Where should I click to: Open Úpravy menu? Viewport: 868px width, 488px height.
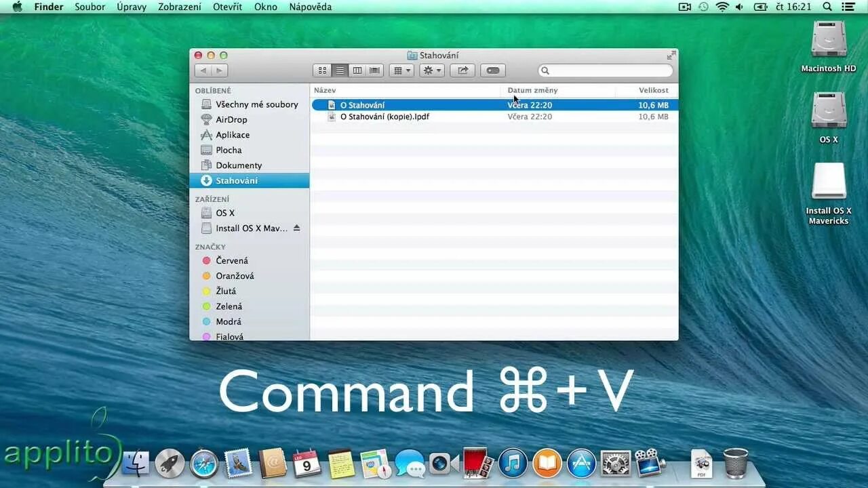click(132, 7)
